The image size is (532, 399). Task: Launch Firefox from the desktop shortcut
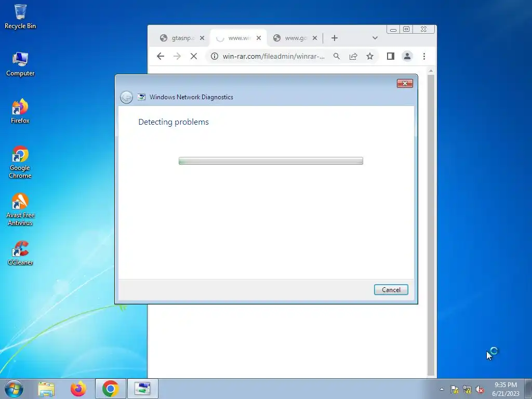20,111
